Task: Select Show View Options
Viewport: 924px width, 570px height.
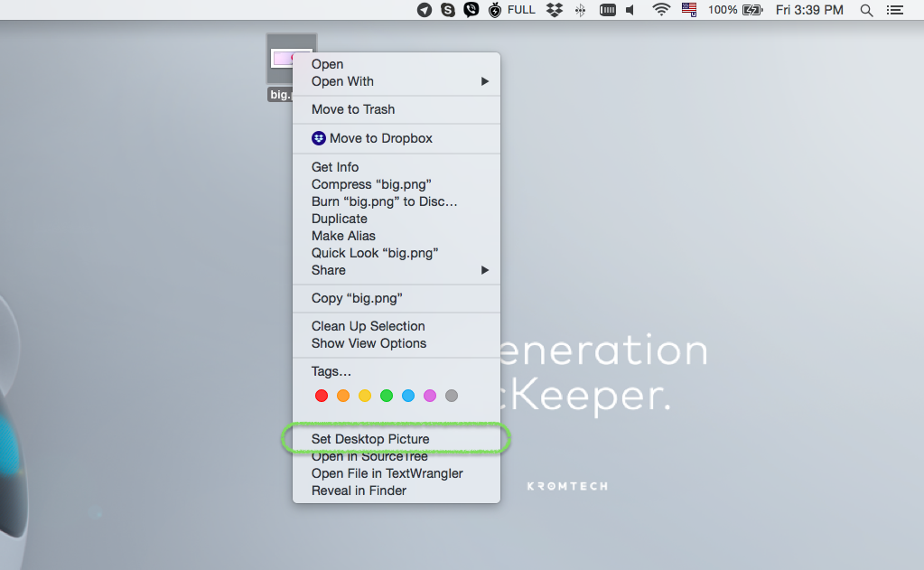Action: [x=396, y=343]
